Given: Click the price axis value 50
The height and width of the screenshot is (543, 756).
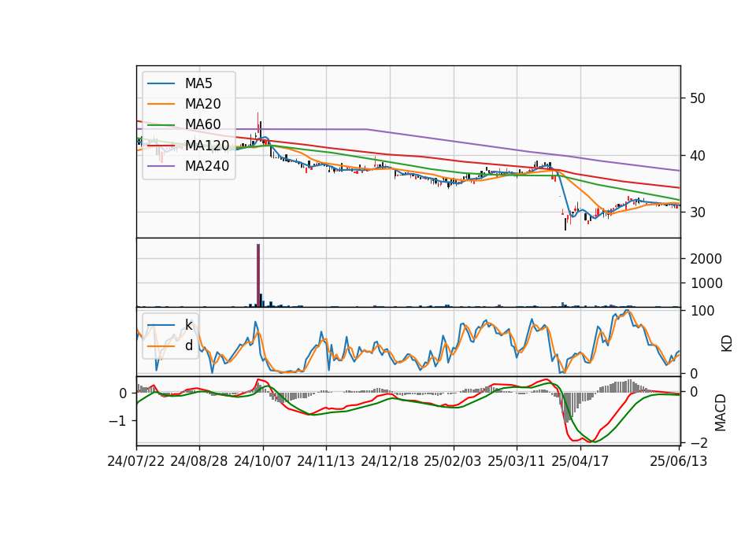Looking at the screenshot, I should [x=698, y=98].
